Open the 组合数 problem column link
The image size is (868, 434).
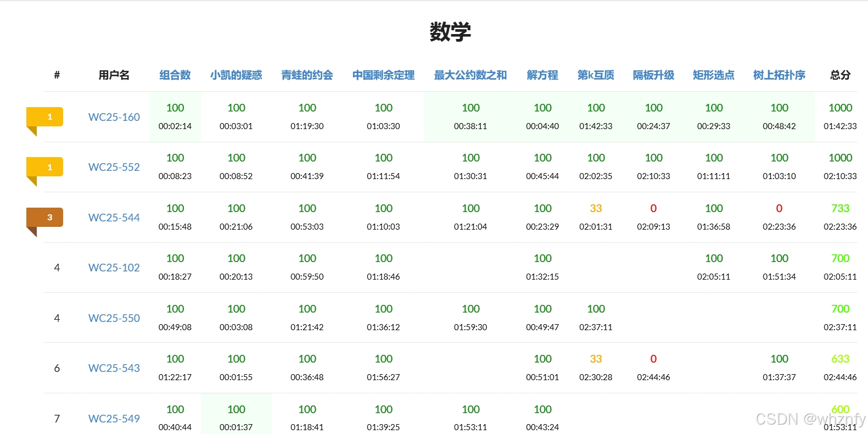175,75
